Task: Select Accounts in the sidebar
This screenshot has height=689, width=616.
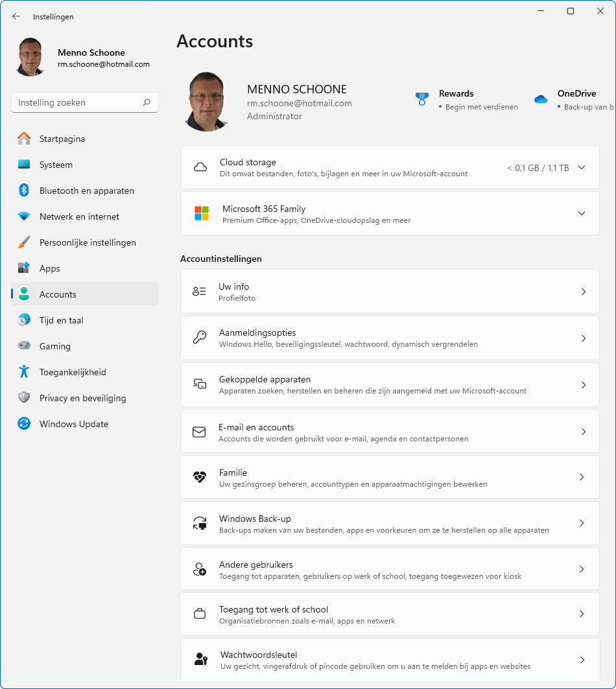Action: (85, 294)
